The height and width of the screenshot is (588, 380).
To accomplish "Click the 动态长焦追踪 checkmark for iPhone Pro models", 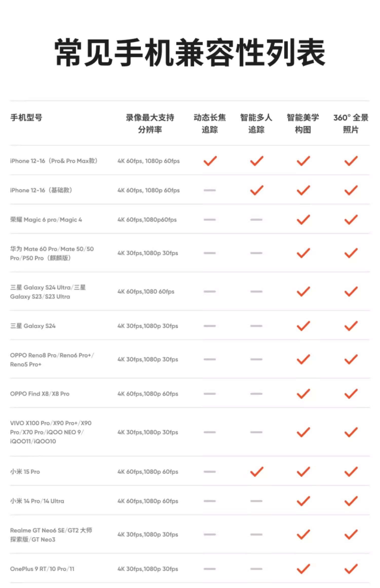I will 210,161.
